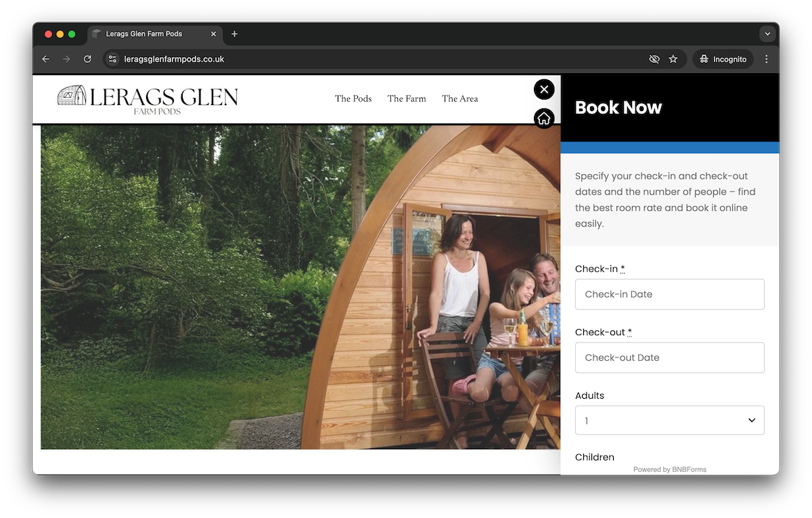The image size is (812, 518).
Task: Close the Book Now side panel
Action: [x=544, y=89]
